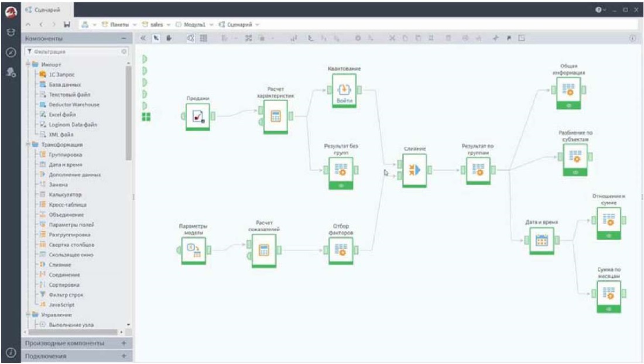Click the component filter input field
This screenshot has height=364, width=644.
tap(76, 51)
